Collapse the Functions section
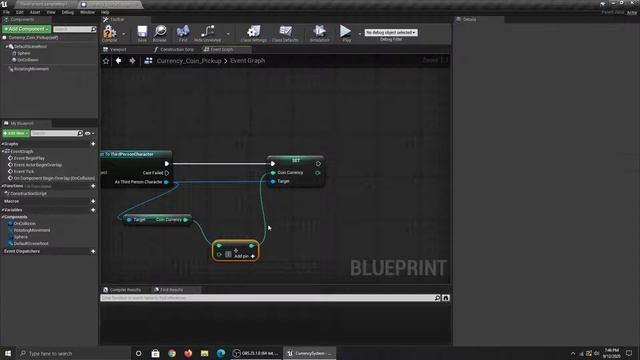 point(2,186)
